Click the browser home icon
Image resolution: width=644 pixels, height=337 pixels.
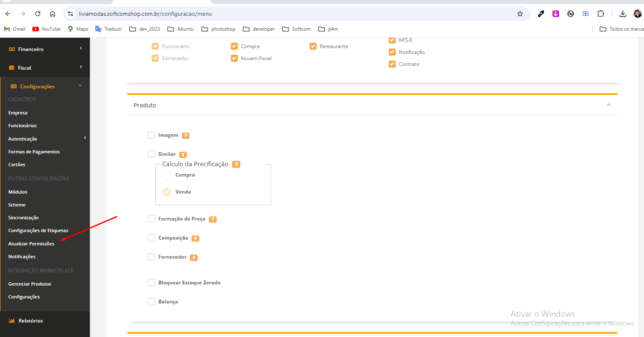tap(53, 14)
